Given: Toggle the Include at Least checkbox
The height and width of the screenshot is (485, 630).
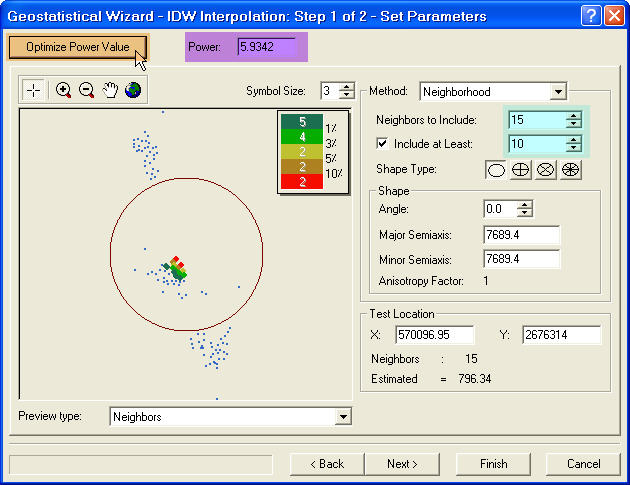Looking at the screenshot, I should [382, 144].
